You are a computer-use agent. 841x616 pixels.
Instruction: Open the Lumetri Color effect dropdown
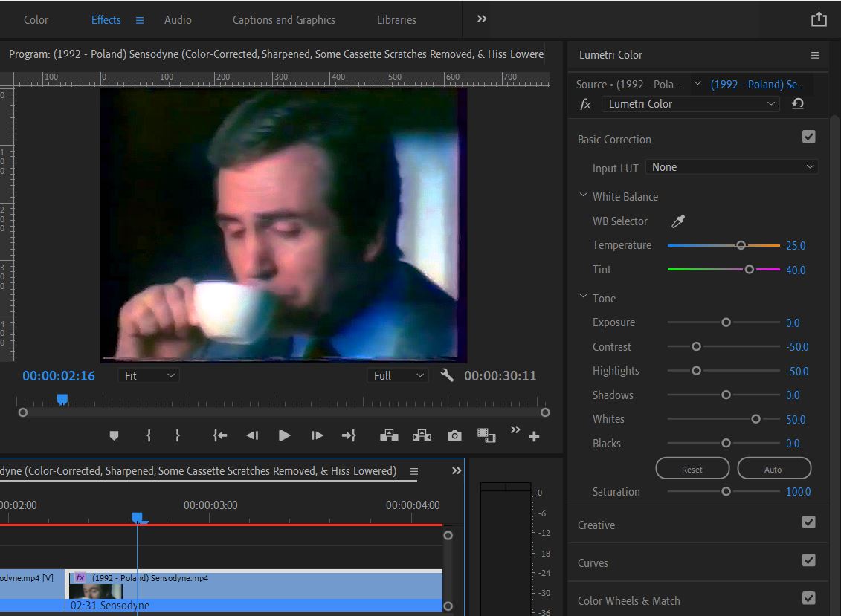[690, 104]
